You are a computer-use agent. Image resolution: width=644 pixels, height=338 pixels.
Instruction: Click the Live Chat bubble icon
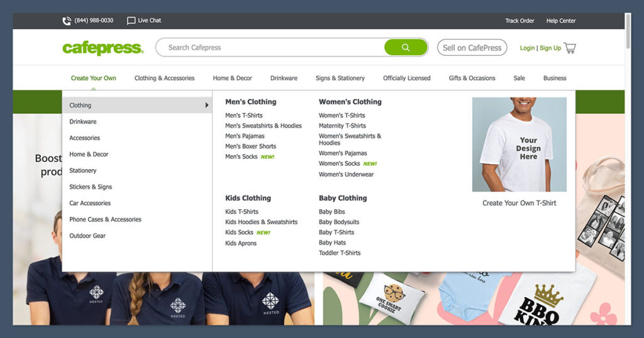[131, 21]
